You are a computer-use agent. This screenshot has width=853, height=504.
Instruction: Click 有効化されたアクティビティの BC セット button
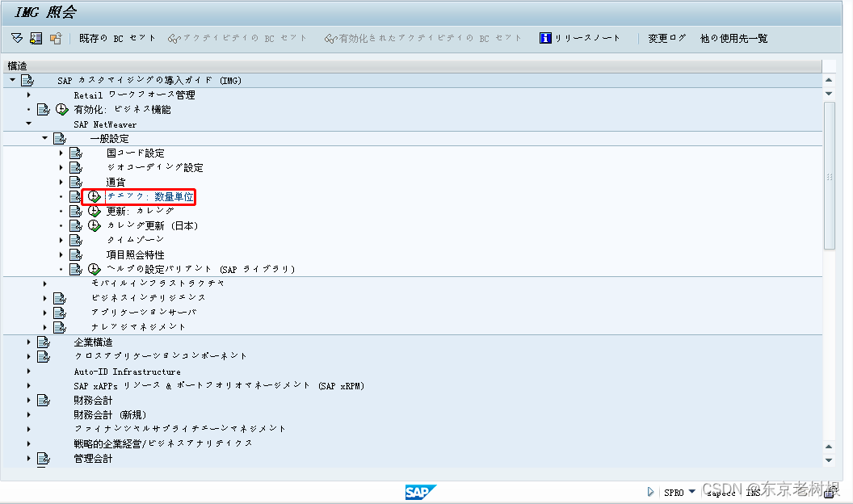422,38
